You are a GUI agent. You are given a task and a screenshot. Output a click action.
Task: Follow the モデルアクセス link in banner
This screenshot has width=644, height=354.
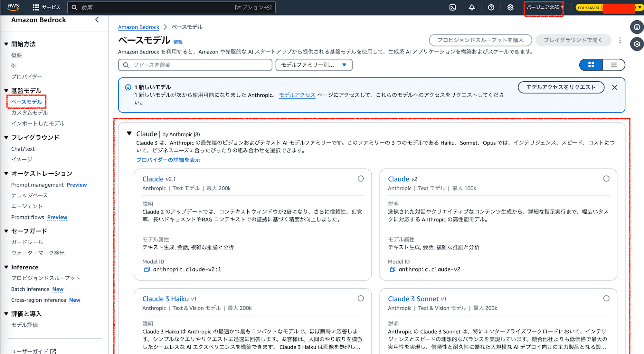(x=297, y=95)
